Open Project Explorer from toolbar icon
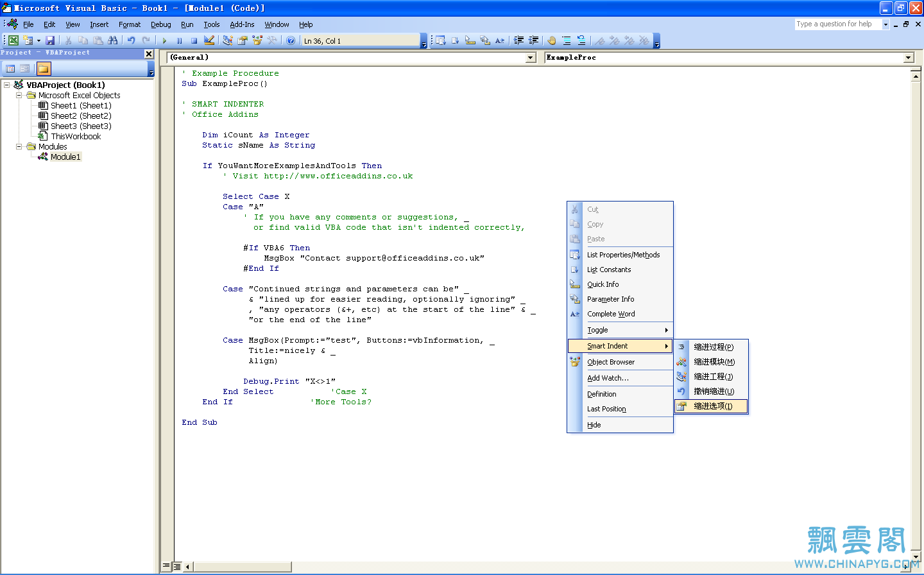924x575 pixels. pos(228,40)
